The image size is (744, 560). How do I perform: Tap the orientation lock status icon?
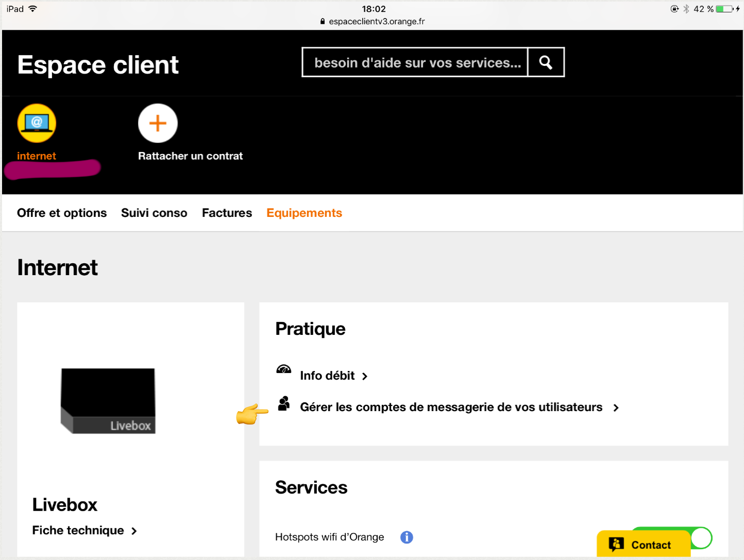point(674,9)
